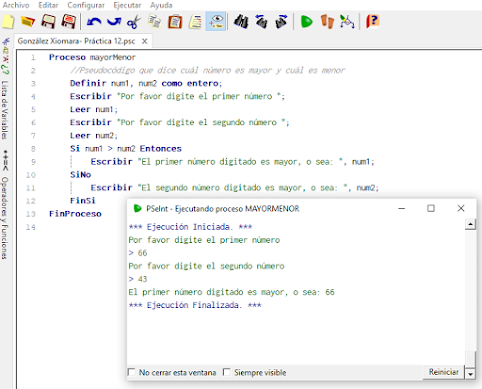Click the 'Leer num1;' line

point(94,109)
